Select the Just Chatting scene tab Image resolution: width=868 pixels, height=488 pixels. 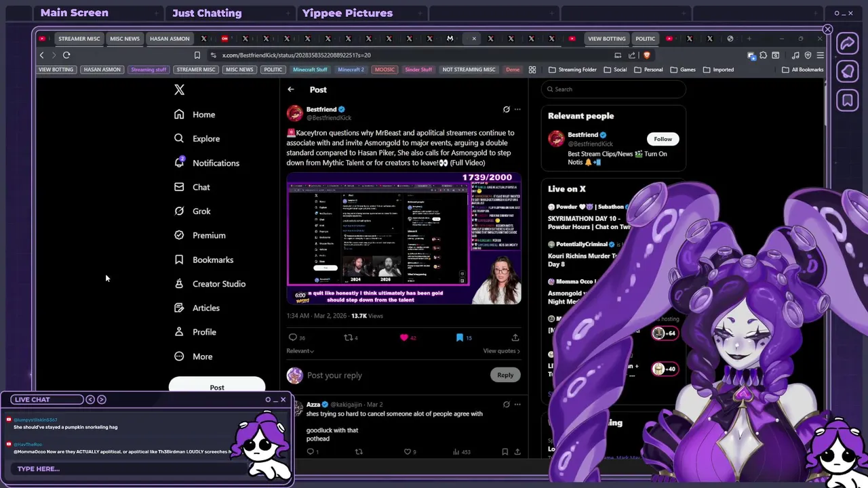tap(230, 13)
